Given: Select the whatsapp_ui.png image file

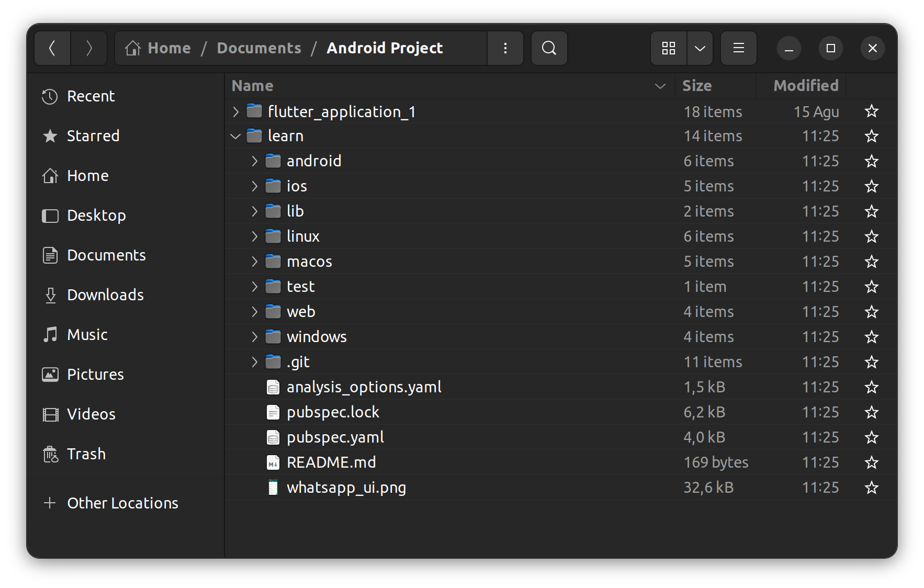Looking at the screenshot, I should [560, 488].
